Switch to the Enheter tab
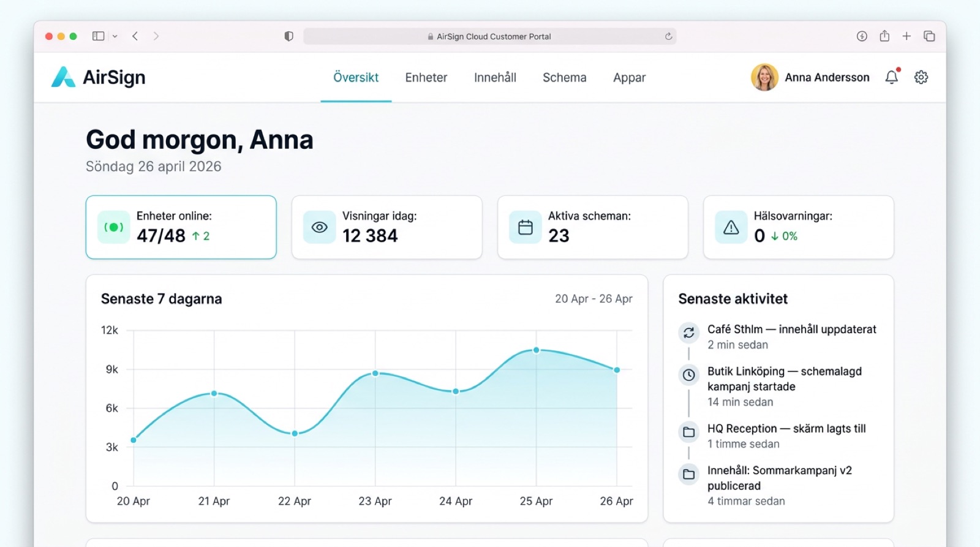 point(426,77)
